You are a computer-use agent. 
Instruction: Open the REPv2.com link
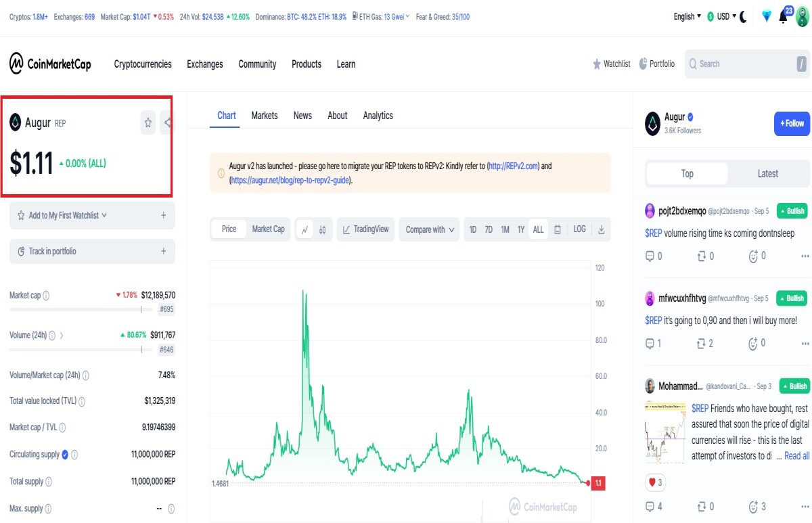(x=514, y=166)
